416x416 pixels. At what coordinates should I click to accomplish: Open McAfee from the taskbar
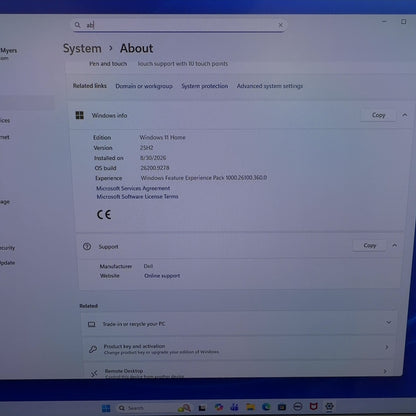pyautogui.click(x=313, y=406)
